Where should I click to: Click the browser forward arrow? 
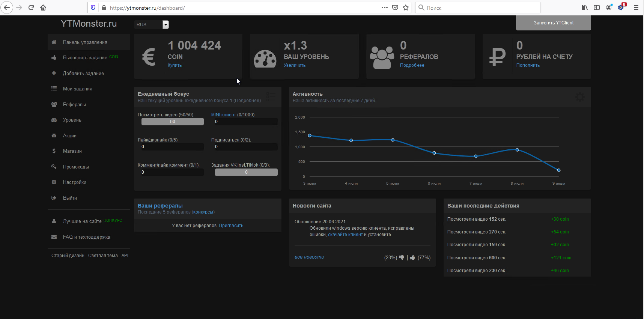coord(19,8)
